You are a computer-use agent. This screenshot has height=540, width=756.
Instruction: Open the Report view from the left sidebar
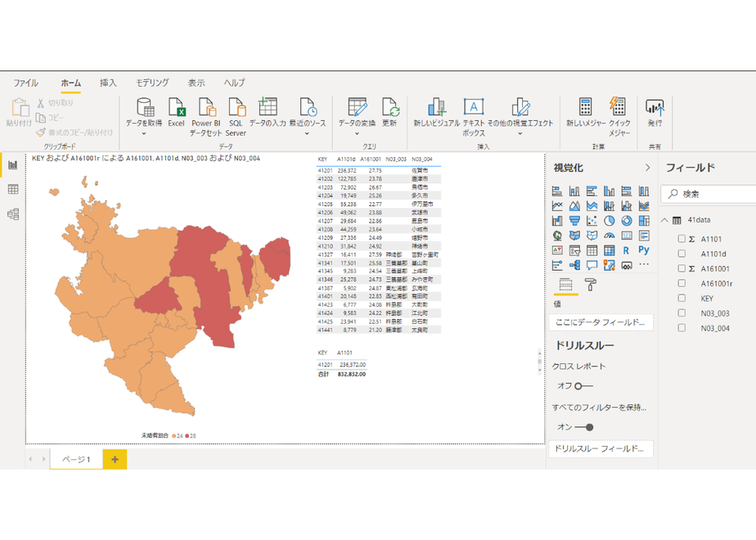point(13,165)
